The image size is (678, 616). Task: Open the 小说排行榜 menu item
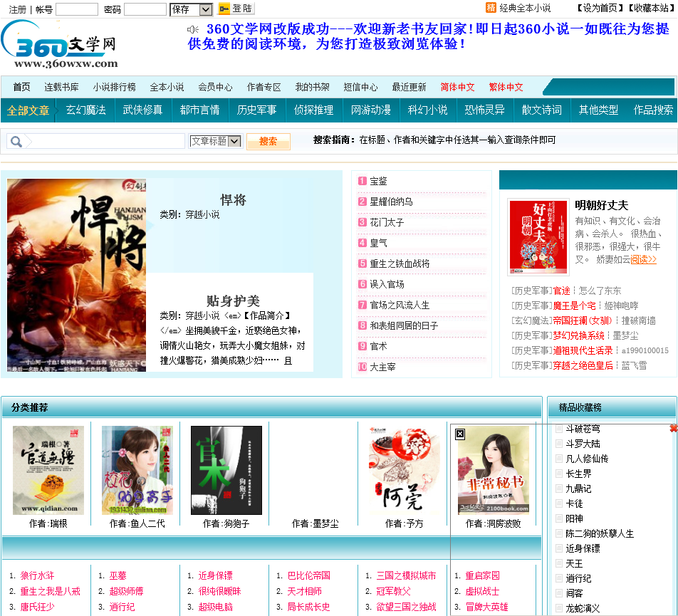click(114, 88)
